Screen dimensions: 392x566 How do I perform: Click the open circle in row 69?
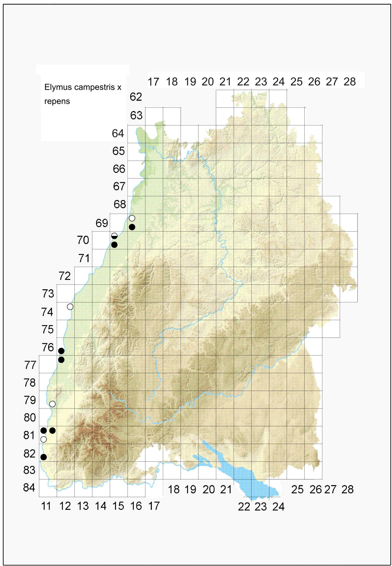click(x=132, y=218)
